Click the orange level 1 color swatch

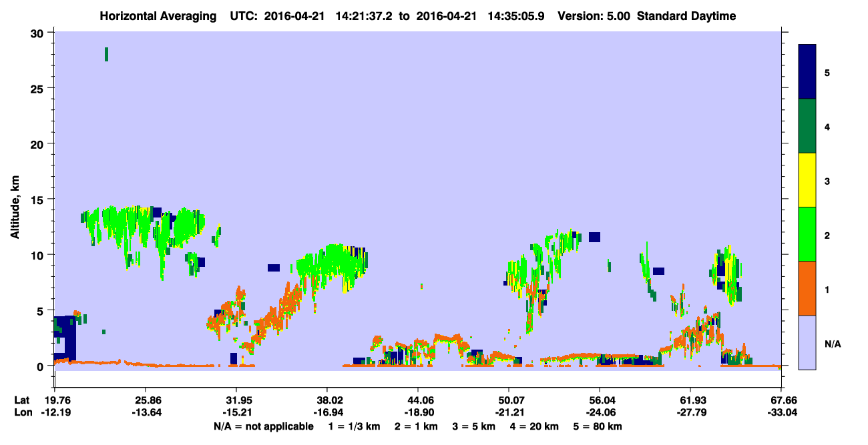[x=807, y=288]
